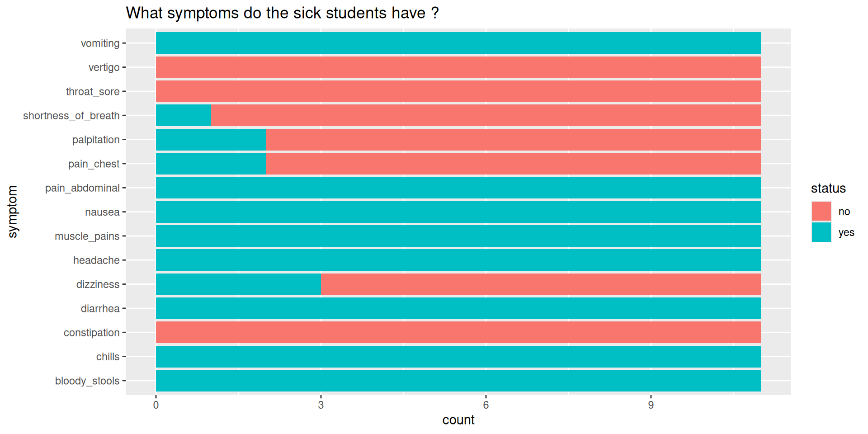Click the teal segment of dizziness bar

click(238, 284)
